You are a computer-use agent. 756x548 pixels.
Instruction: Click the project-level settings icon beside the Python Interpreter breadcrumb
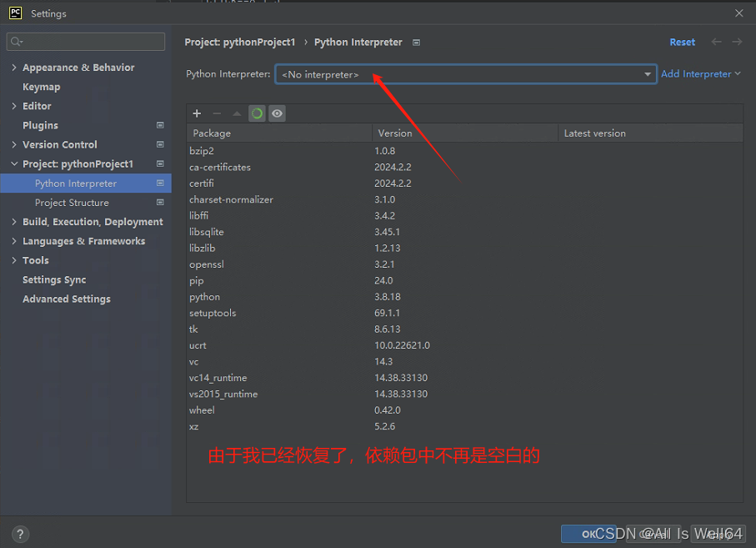[416, 43]
